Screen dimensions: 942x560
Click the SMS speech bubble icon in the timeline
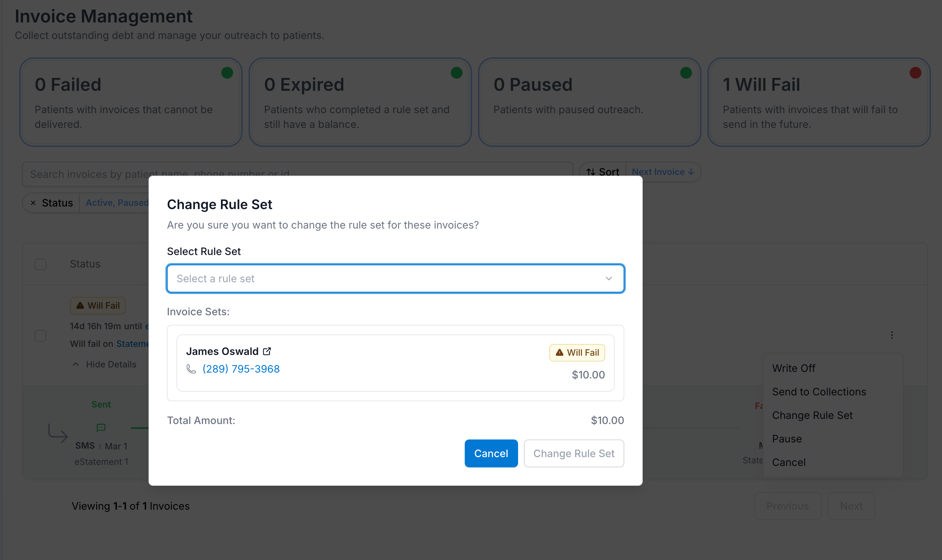(101, 428)
